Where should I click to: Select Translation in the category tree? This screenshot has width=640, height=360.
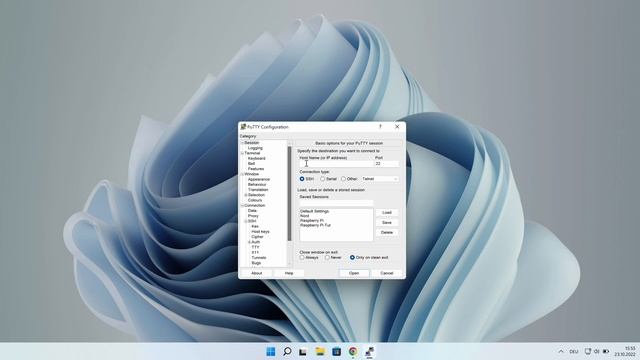click(258, 190)
